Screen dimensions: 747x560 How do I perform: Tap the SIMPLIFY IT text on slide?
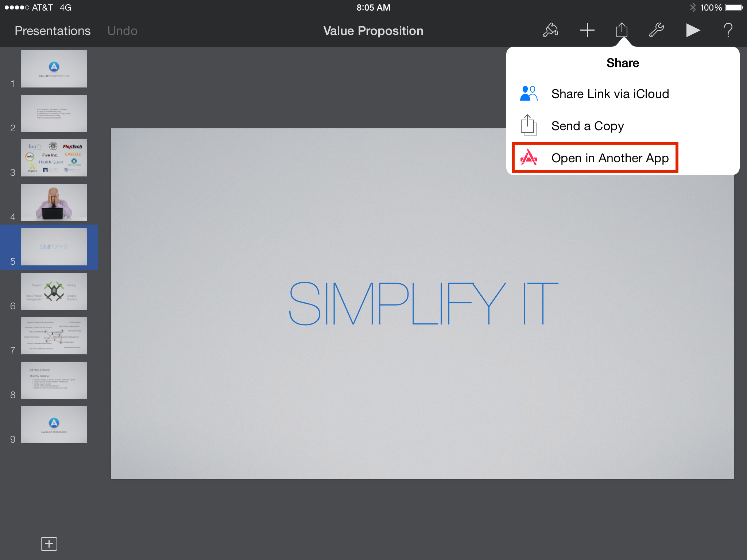coord(423,303)
